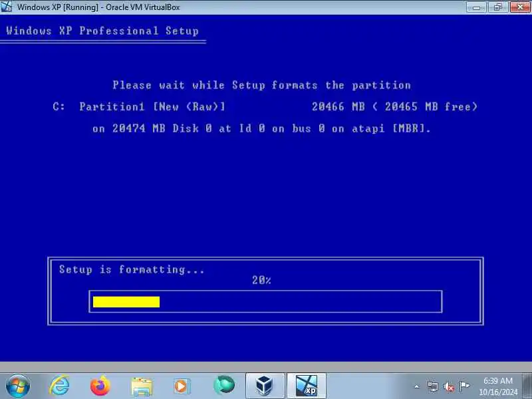The height and width of the screenshot is (399, 532).
Task: Click Show Desktop strip beside the clock
Action: (x=527, y=386)
